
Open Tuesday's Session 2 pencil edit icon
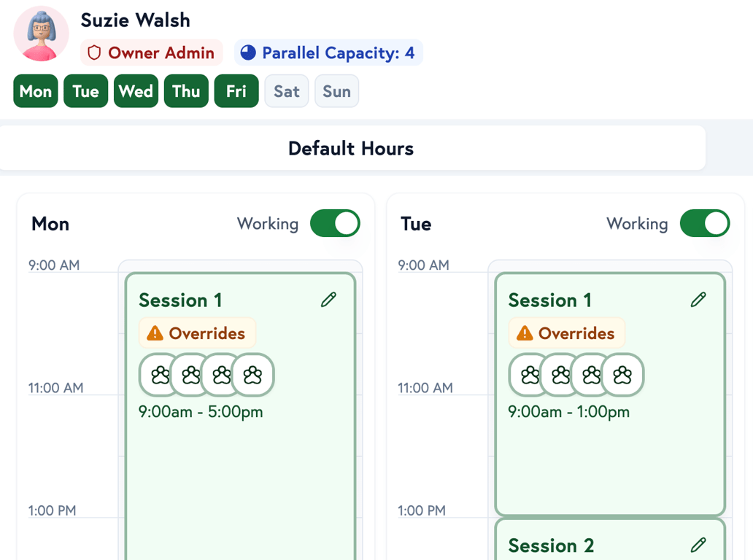[698, 545]
